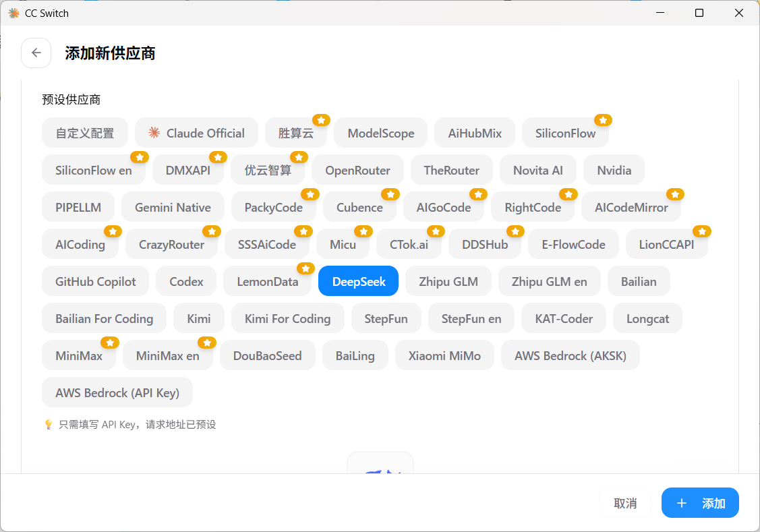Select the DouBaoSeed preset
The image size is (760, 532).
point(267,355)
